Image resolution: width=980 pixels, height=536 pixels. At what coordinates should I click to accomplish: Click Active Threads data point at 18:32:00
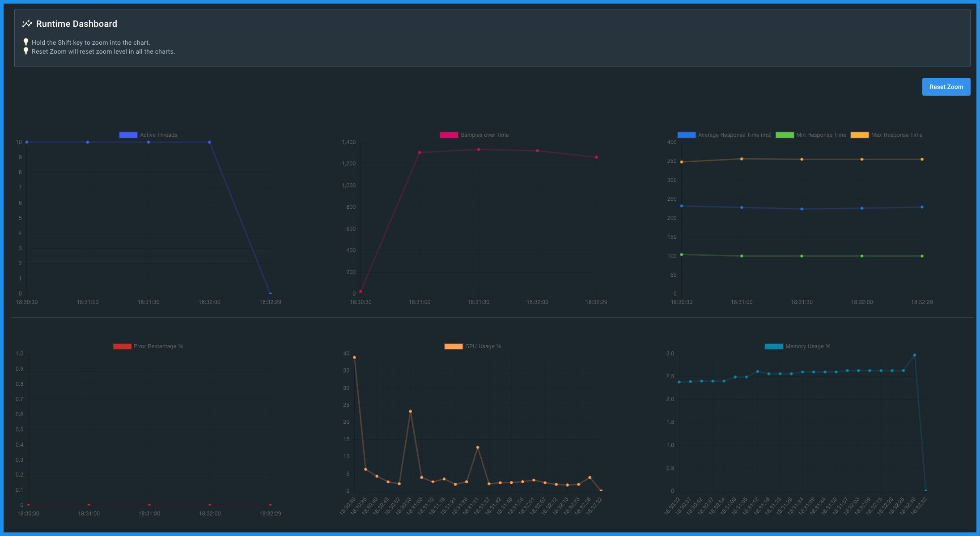[209, 142]
